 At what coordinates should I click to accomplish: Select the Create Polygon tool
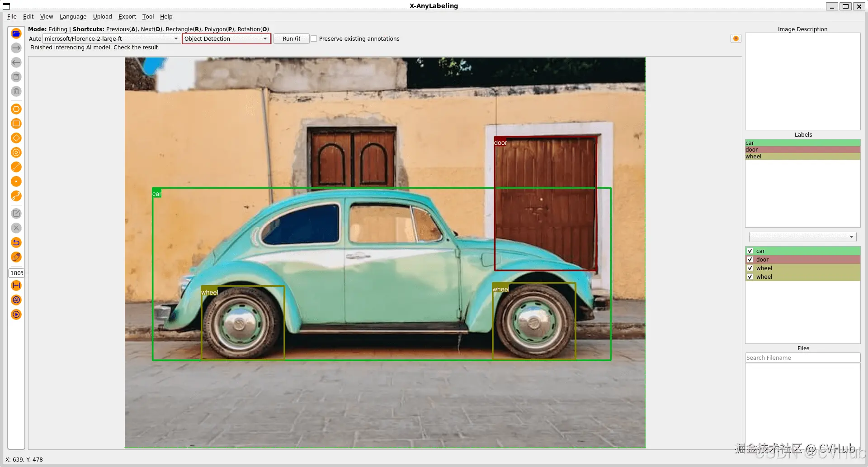[16, 109]
